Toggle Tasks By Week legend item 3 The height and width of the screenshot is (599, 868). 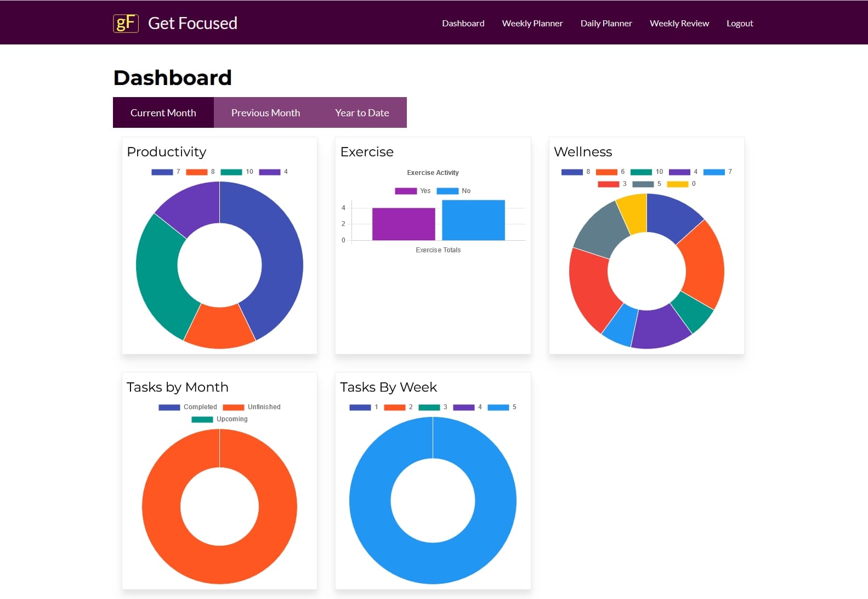click(x=433, y=407)
